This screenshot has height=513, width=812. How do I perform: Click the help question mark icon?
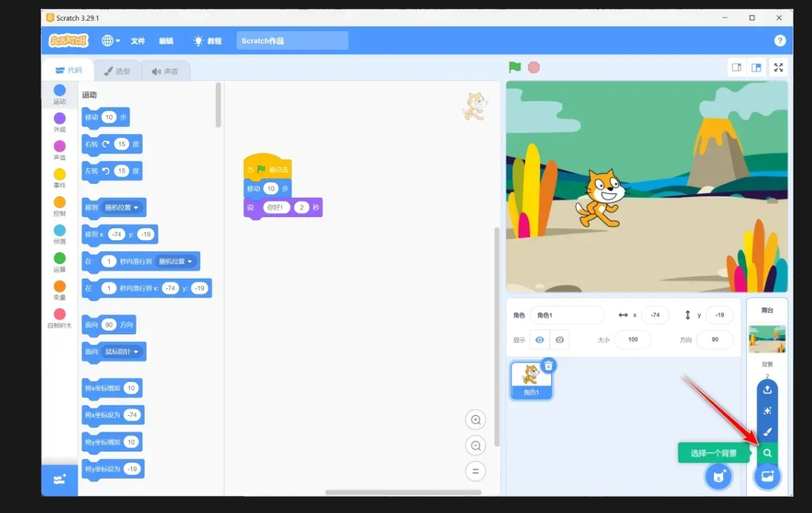click(x=780, y=40)
